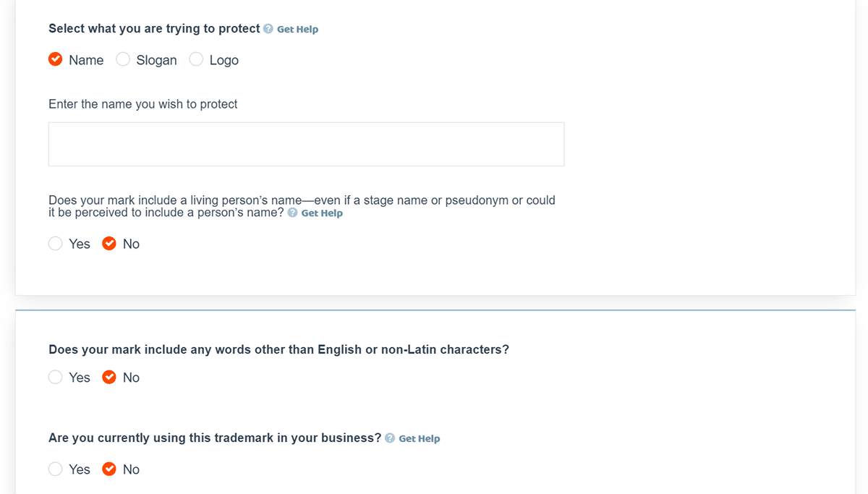The width and height of the screenshot is (868, 494).
Task: Click the question mark icon after the living person's name question
Action: [292, 213]
